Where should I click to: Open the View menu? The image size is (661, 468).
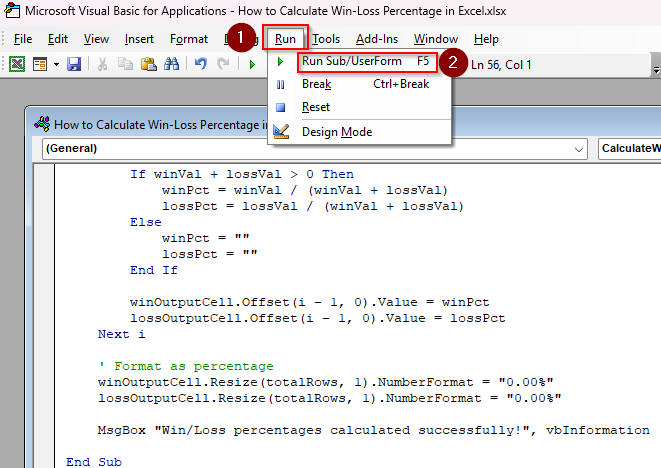point(96,39)
